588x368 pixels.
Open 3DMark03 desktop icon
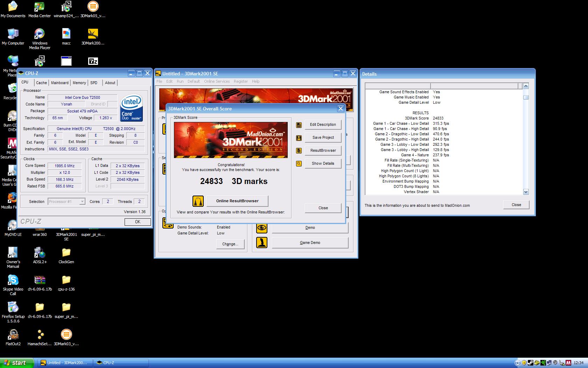[66, 338]
